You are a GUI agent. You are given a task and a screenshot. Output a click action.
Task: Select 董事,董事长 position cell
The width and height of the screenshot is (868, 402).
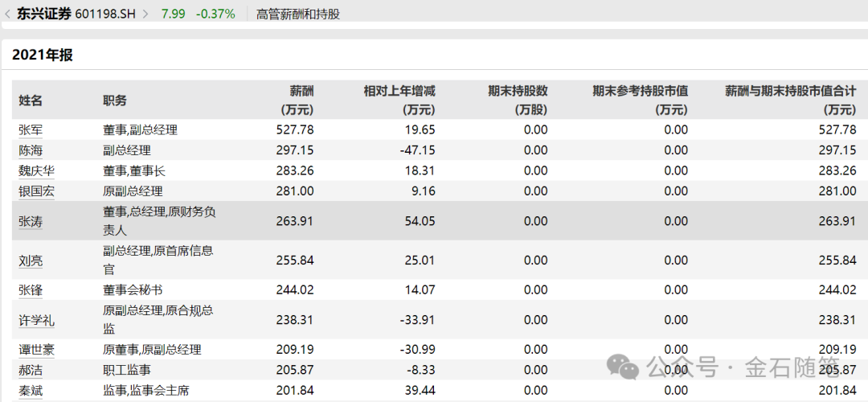click(134, 171)
